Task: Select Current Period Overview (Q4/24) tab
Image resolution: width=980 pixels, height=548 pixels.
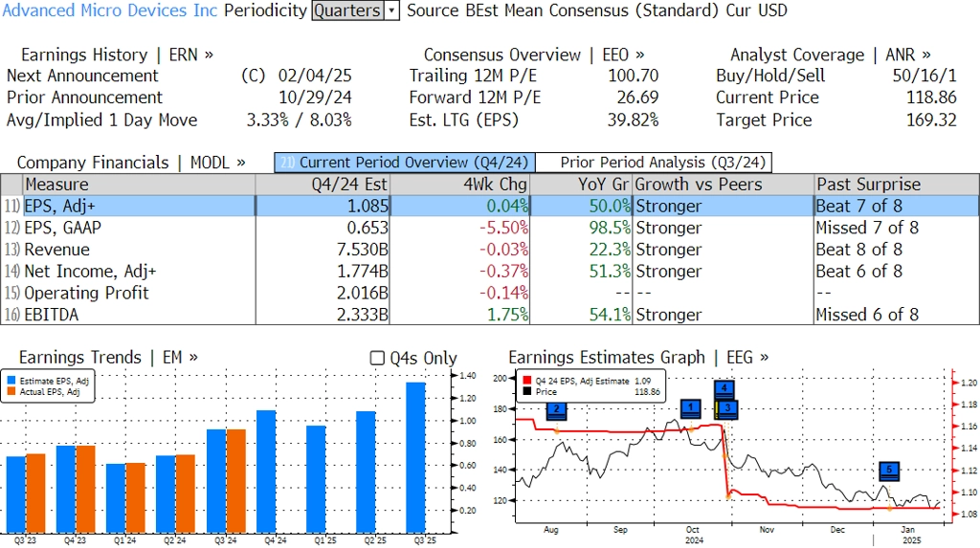Action: [x=405, y=163]
